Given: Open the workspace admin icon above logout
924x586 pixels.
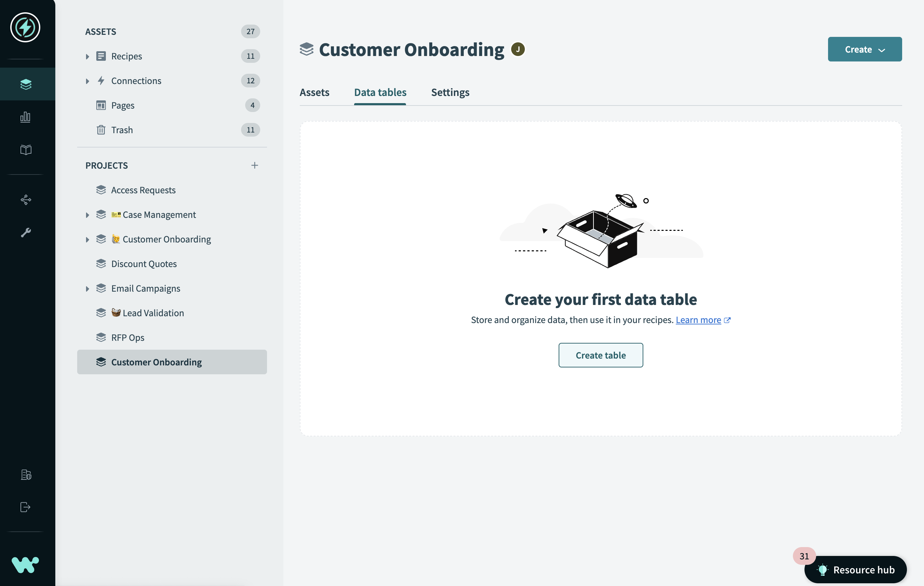Looking at the screenshot, I should pos(25,475).
